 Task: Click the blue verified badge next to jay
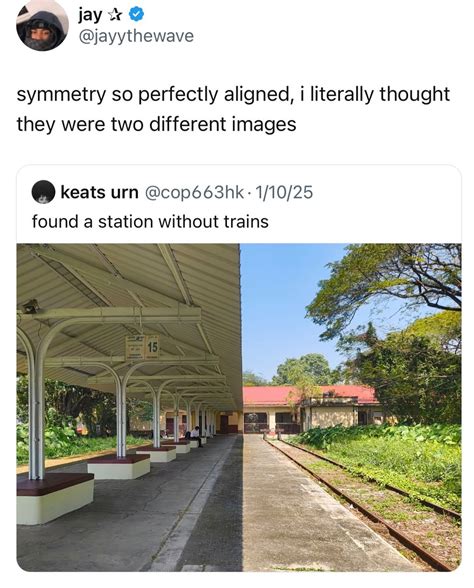click(x=136, y=15)
